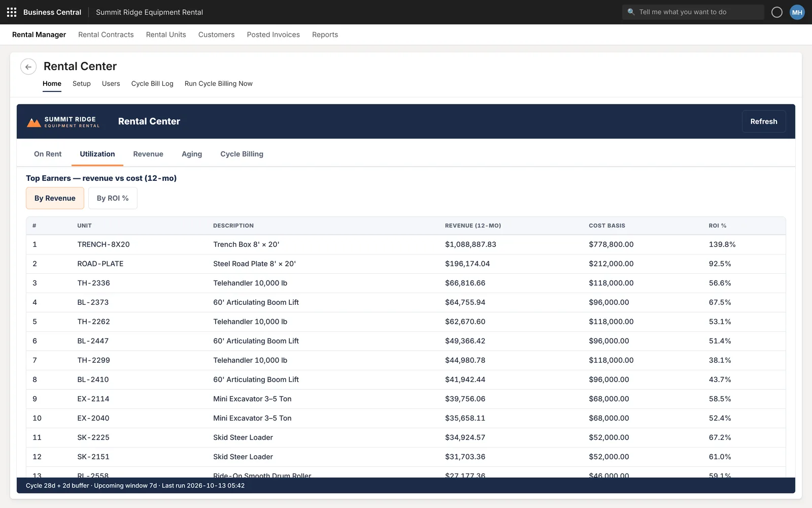Click the EX-2114 unit cell
This screenshot has width=812, height=508.
[93, 399]
